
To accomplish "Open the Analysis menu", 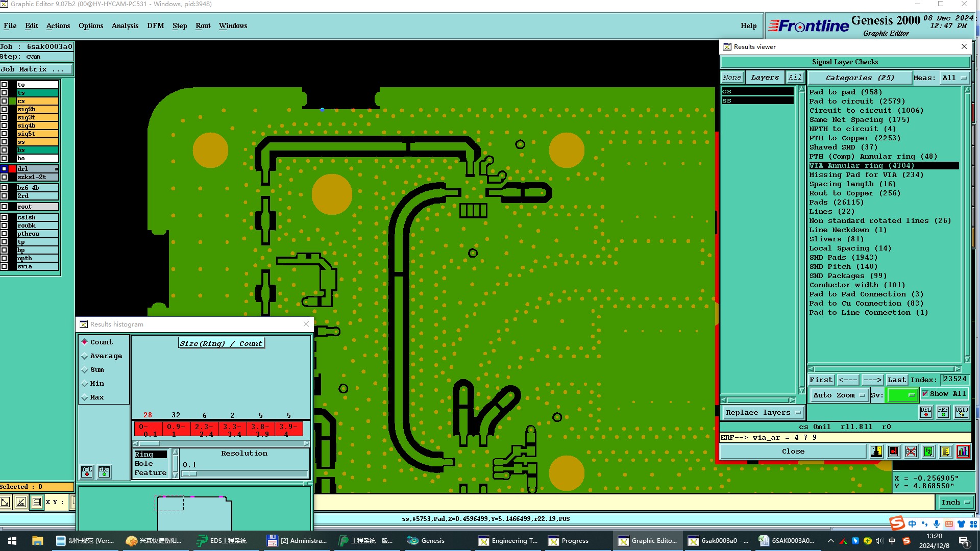I will [125, 26].
